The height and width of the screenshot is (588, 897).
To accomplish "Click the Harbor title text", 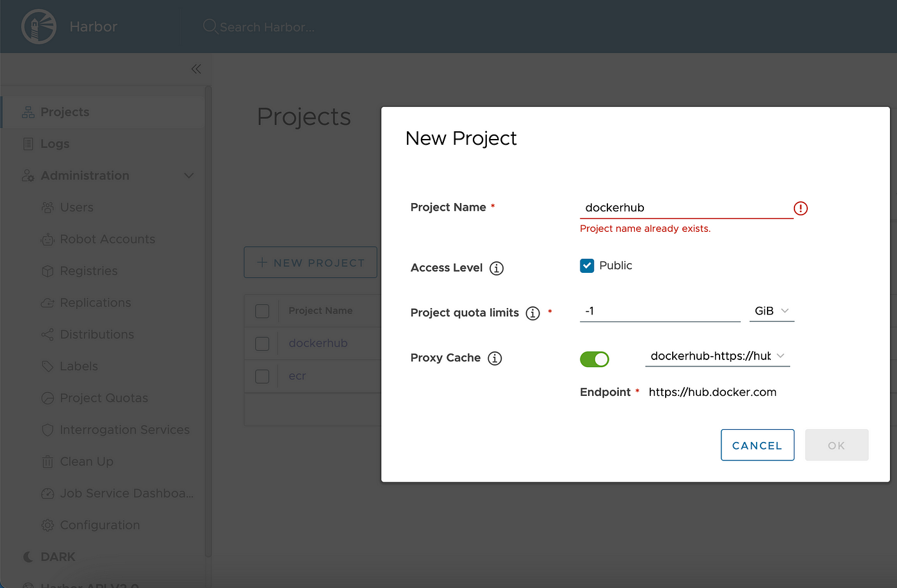I will click(94, 27).
